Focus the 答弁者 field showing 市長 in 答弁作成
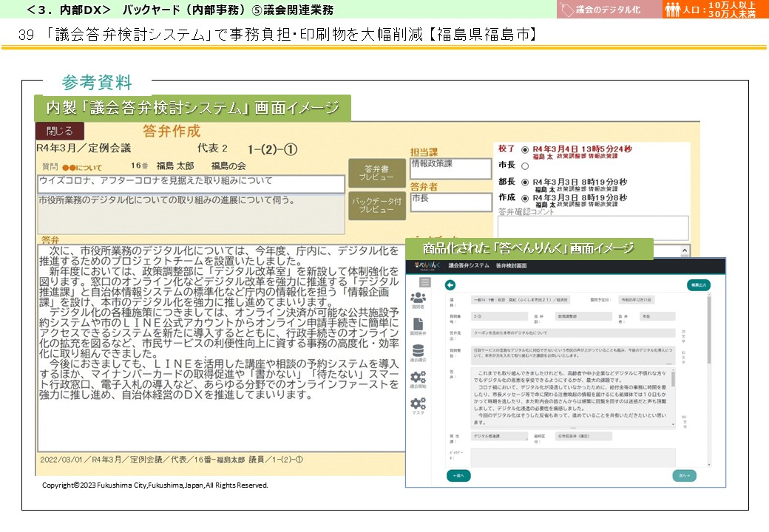This screenshot has height=532, width=769. coord(451,202)
